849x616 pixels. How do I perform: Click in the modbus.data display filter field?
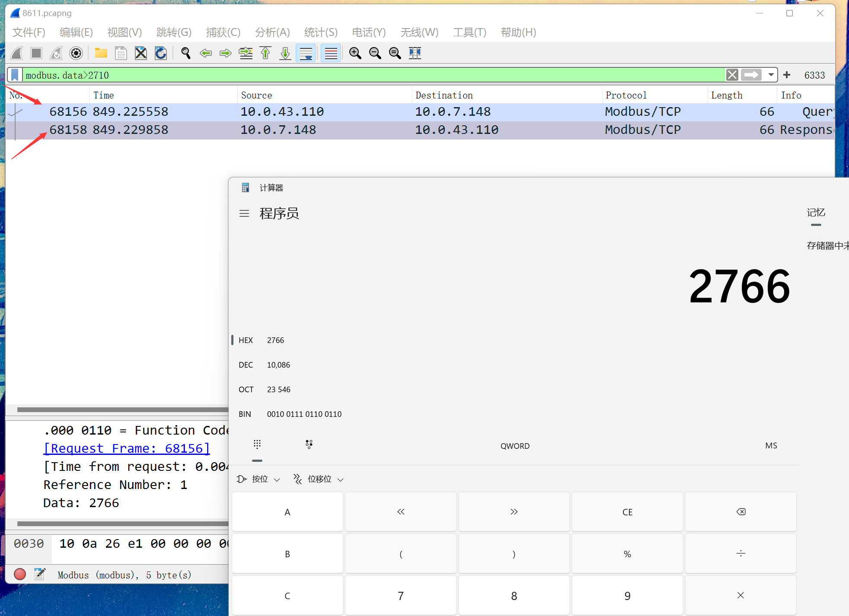coord(372,75)
